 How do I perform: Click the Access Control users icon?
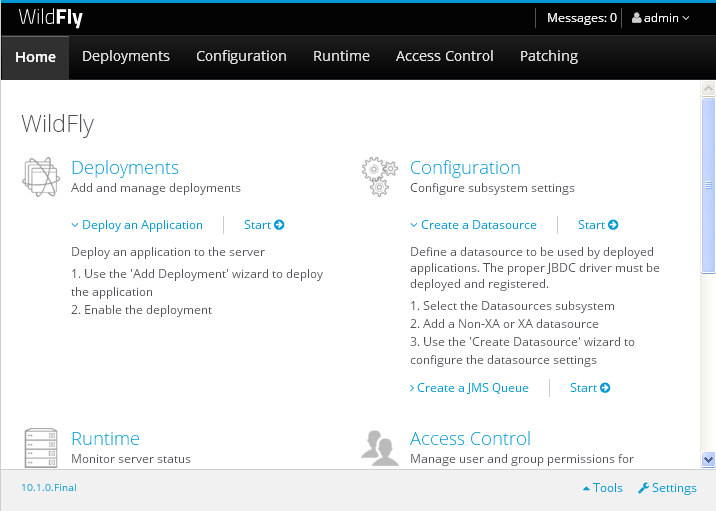point(379,446)
